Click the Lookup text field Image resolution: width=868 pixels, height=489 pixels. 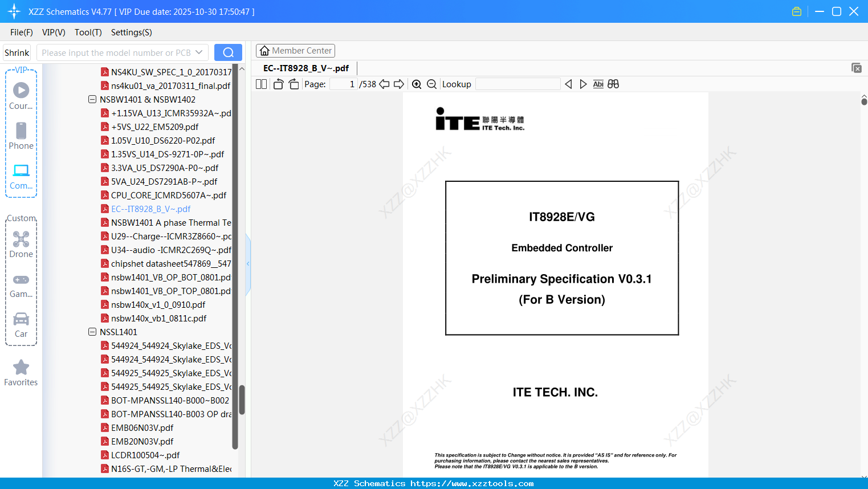click(x=518, y=84)
